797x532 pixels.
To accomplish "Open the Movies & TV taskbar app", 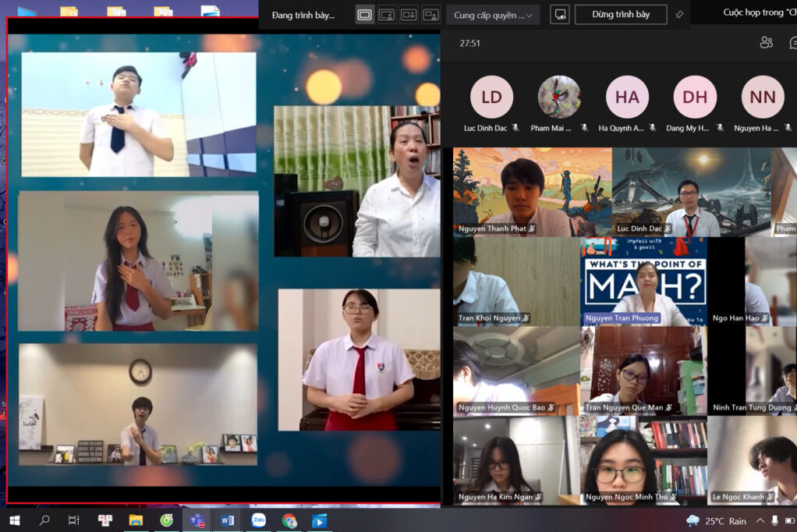I will (x=319, y=520).
